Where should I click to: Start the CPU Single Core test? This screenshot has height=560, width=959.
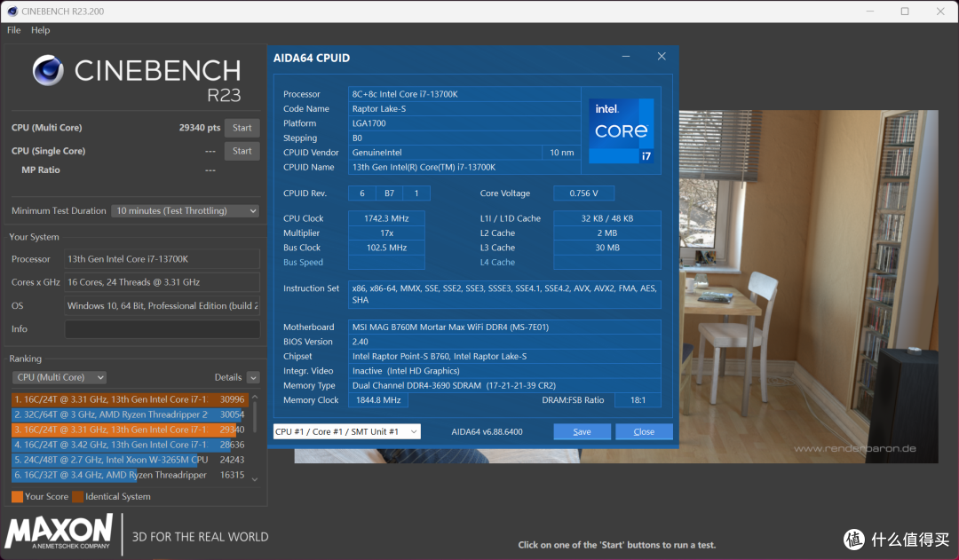[242, 151]
